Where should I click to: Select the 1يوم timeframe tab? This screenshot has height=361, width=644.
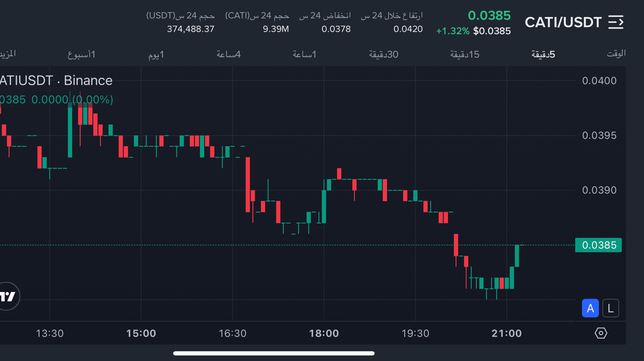pyautogui.click(x=156, y=55)
